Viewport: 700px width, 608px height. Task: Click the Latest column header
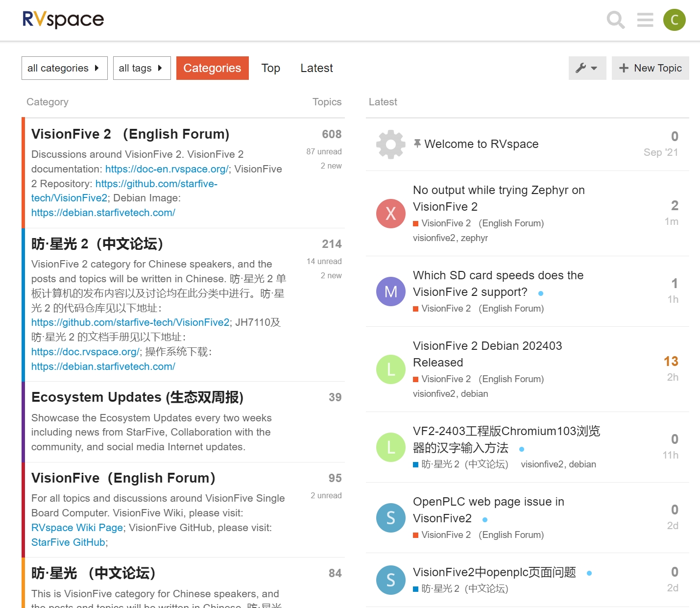[383, 102]
